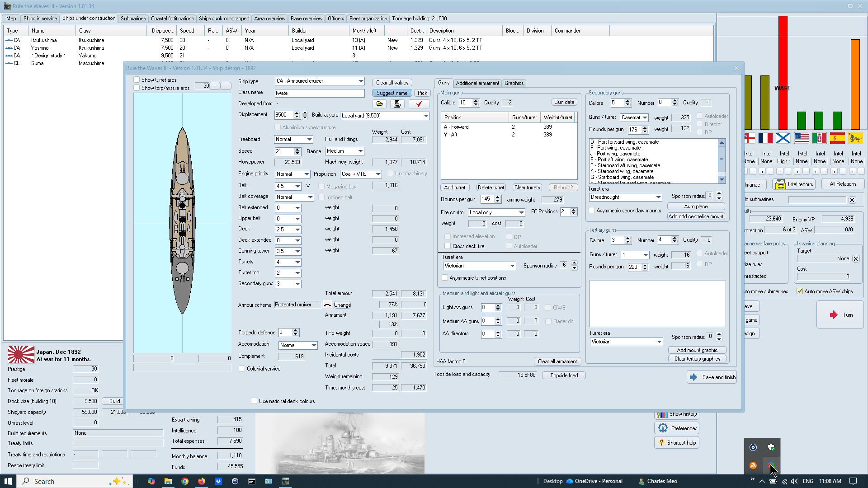The width and height of the screenshot is (868, 488).
Task: Open Firefox from the taskbar
Action: pyautogui.click(x=202, y=481)
